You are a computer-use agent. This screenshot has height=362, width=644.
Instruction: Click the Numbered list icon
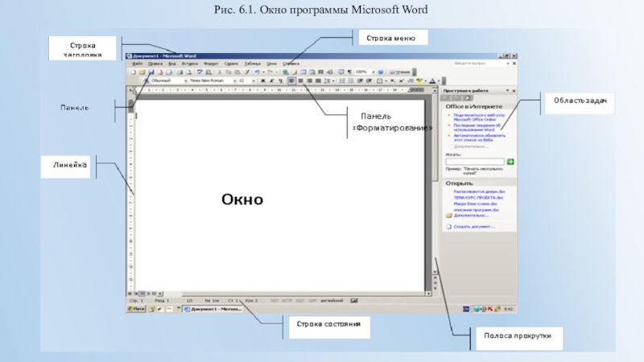[342, 81]
